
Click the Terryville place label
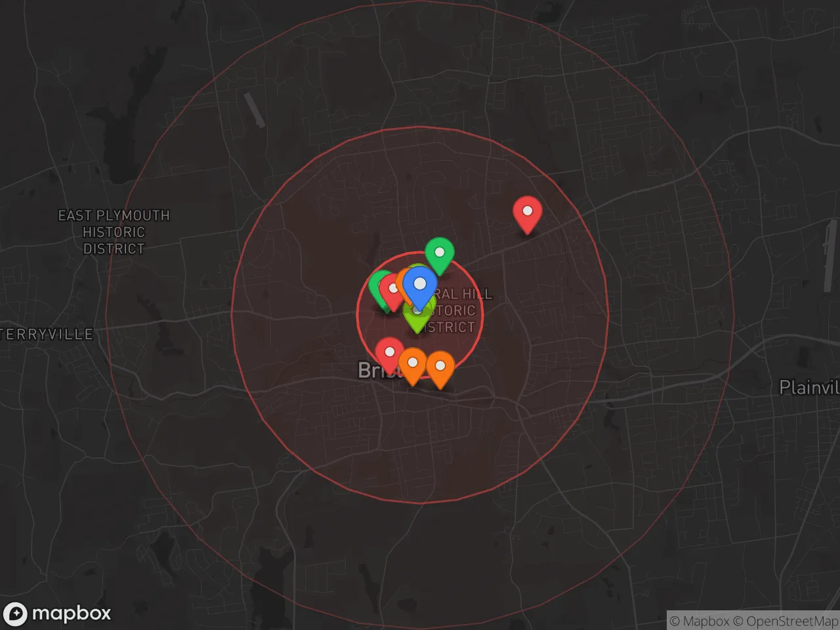(47, 334)
